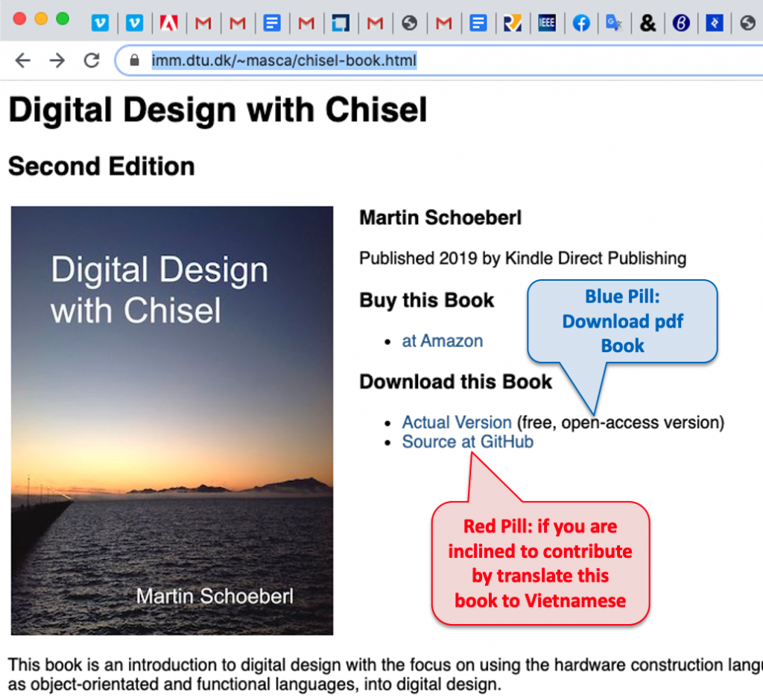View site info via lock icon
This screenshot has width=763, height=700.
(x=135, y=60)
